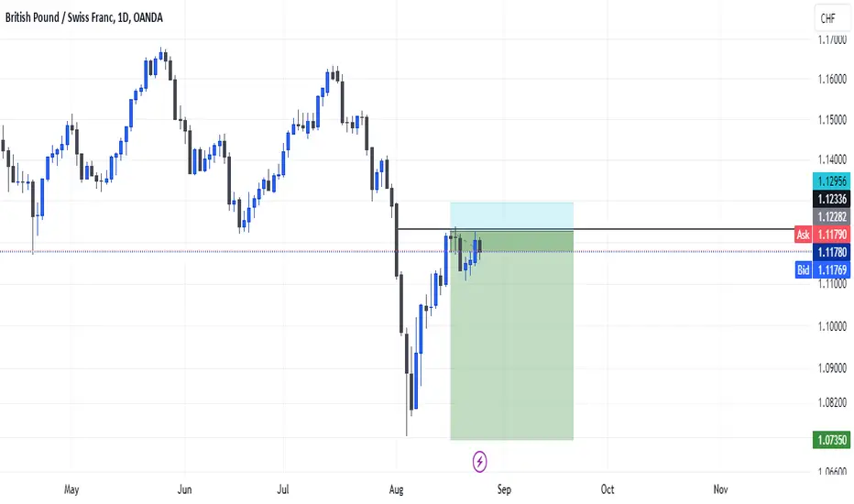Click the purple lightning bolt event icon
This screenshot has width=854, height=504.
(479, 462)
